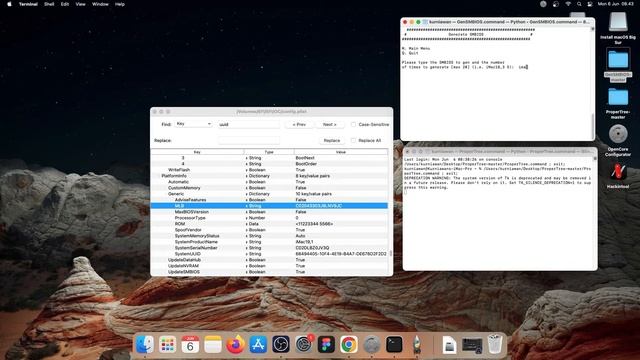640x360 pixels.
Task: Select the ROM row
Action: click(269, 224)
